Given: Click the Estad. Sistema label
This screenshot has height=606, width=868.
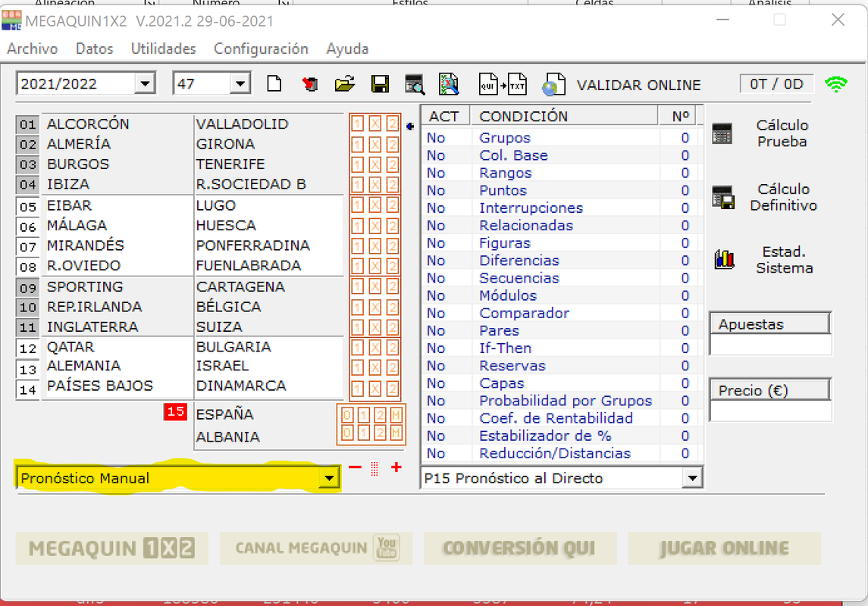Looking at the screenshot, I should [785, 260].
